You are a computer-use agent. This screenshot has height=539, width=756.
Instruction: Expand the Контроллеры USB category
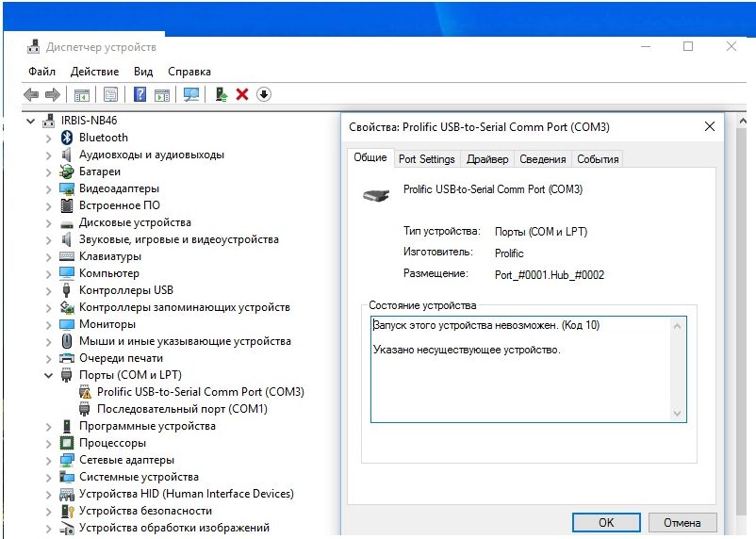(x=48, y=291)
